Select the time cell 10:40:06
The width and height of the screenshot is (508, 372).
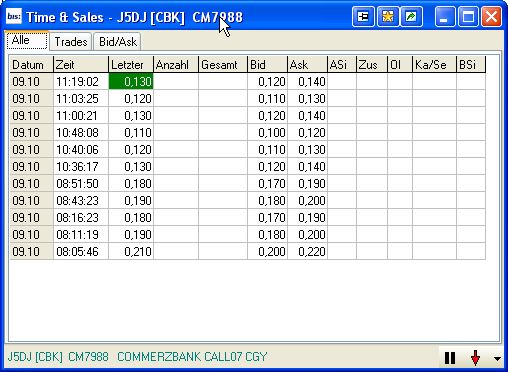click(81, 150)
